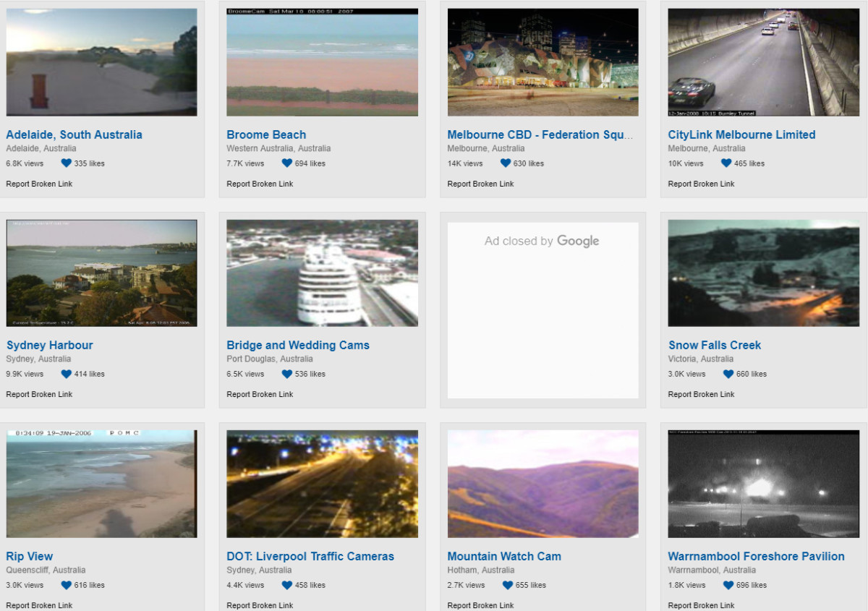
Task: Like the Melbourne CBD Federation Square cam
Action: (505, 163)
